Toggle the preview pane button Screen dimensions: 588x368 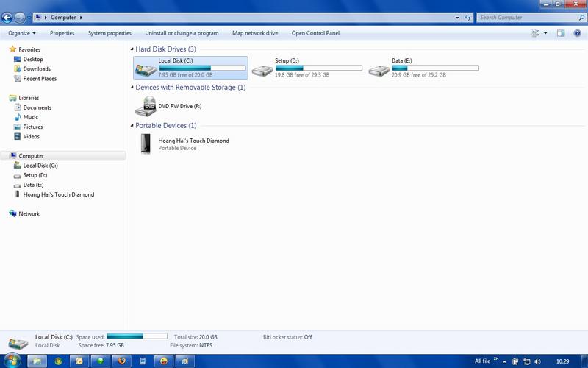[x=561, y=33]
